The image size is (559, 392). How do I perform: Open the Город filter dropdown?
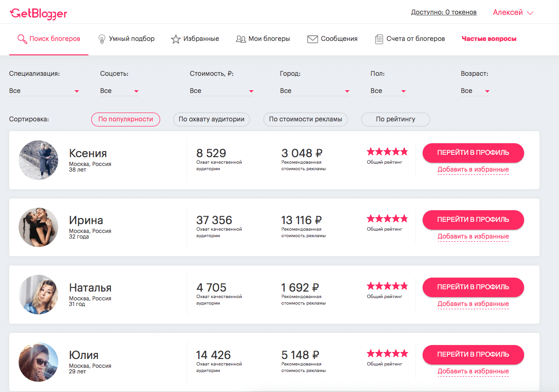(x=315, y=91)
